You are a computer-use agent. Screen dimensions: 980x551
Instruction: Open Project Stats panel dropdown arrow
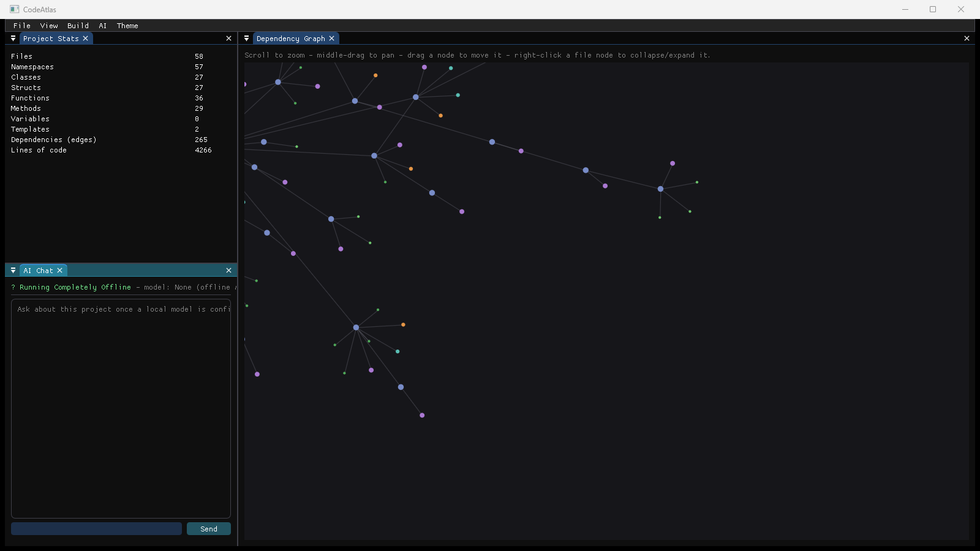pos(13,39)
